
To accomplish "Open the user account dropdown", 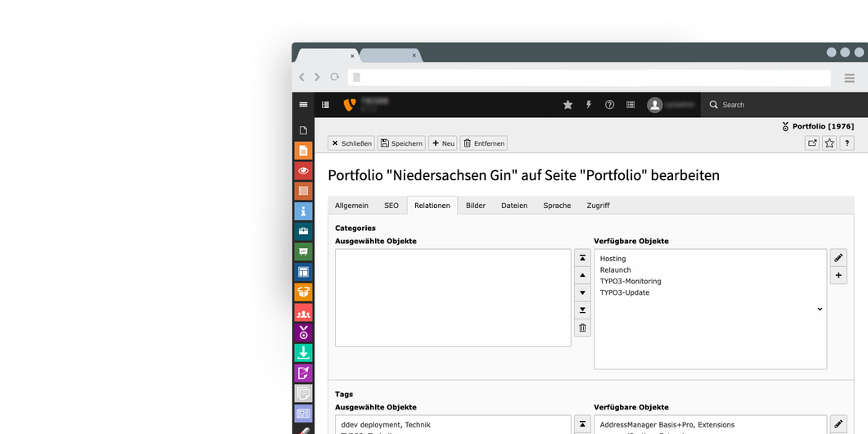I will point(671,105).
